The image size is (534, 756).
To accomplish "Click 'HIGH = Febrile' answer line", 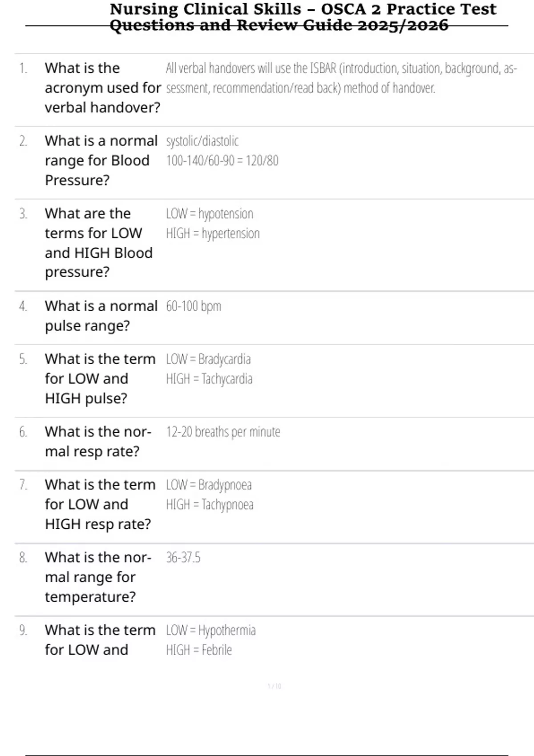I will point(199,650).
